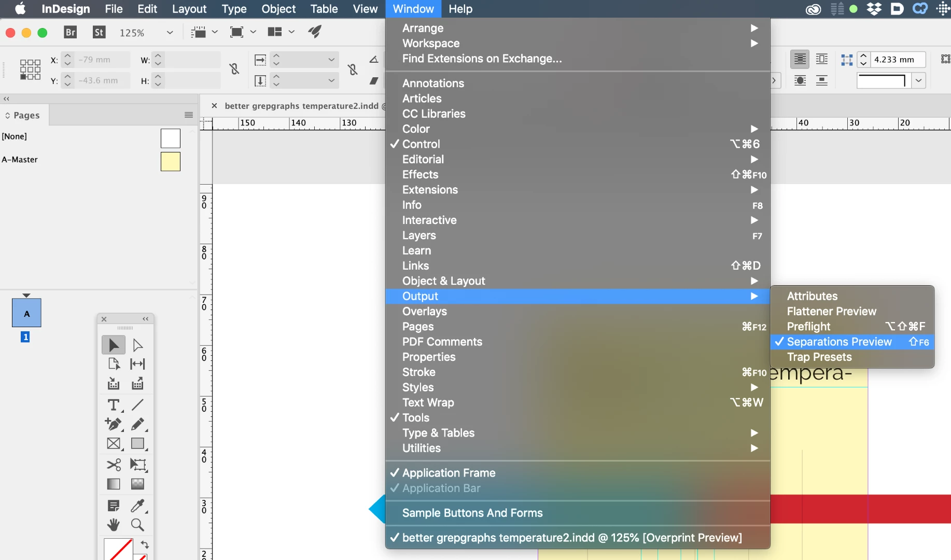Select the Gradient Swatch tool
This screenshot has height=560, width=951.
pyautogui.click(x=114, y=484)
